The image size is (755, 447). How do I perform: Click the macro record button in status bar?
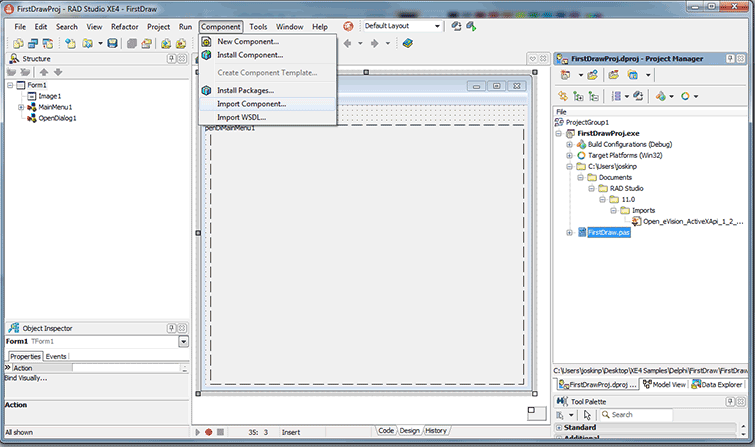click(x=208, y=432)
